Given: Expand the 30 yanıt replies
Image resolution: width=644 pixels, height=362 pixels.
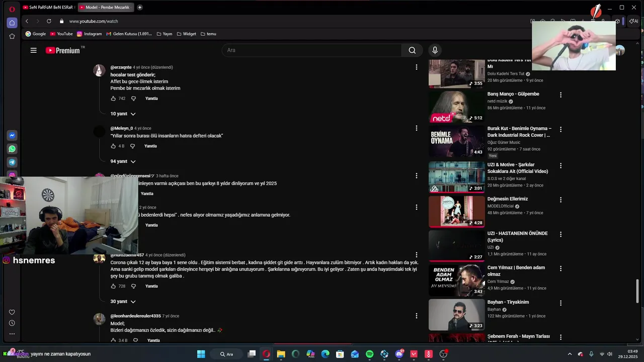Looking at the screenshot, I should pos(123,302).
